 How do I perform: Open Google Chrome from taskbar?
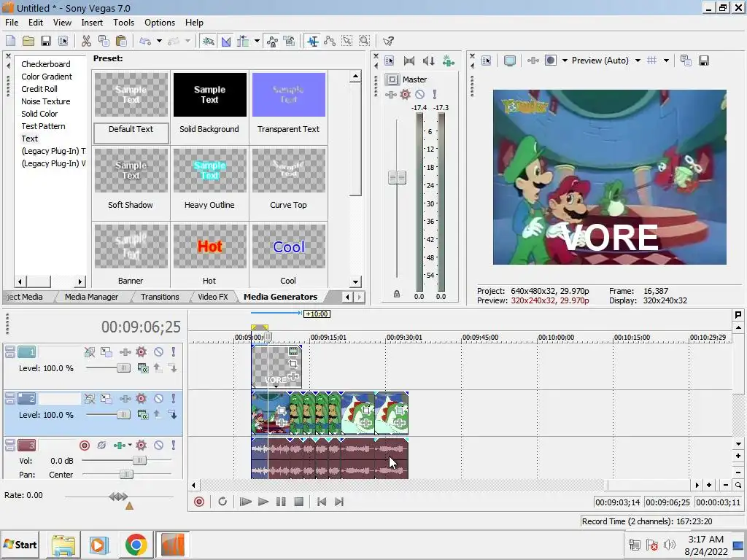tap(136, 545)
